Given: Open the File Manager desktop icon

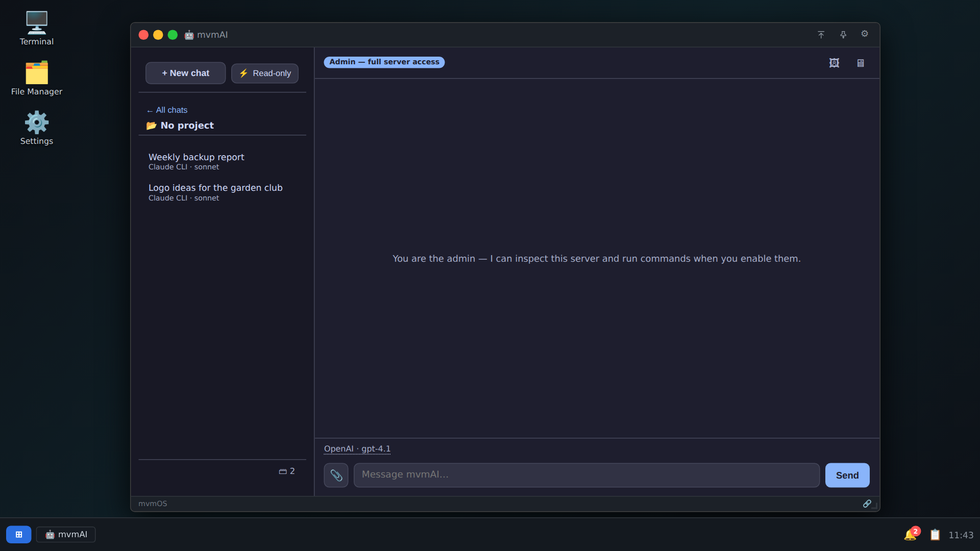Looking at the screenshot, I should coord(36,79).
